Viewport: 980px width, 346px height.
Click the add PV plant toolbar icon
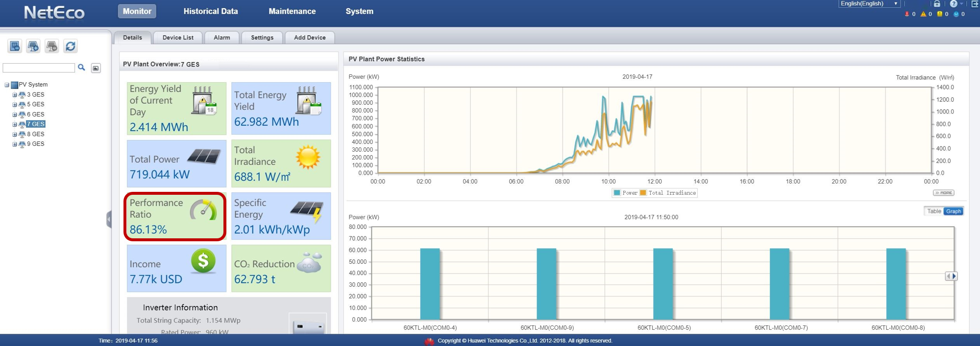tap(33, 46)
